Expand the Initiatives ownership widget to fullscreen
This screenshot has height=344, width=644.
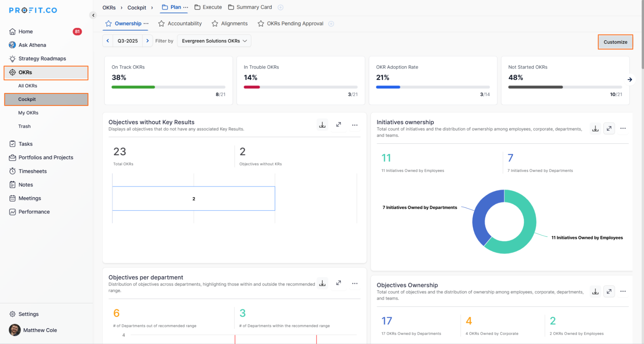609,129
